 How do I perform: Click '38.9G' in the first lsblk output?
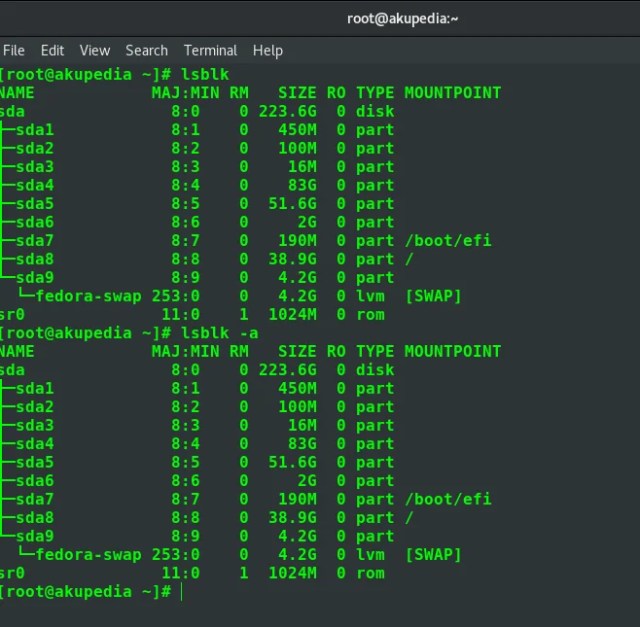tap(292, 259)
